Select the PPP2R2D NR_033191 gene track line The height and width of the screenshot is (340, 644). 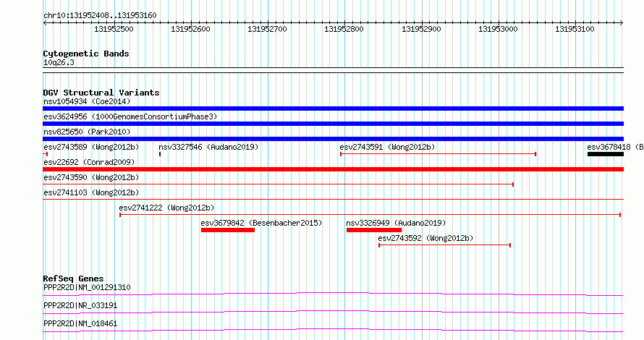(x=333, y=312)
